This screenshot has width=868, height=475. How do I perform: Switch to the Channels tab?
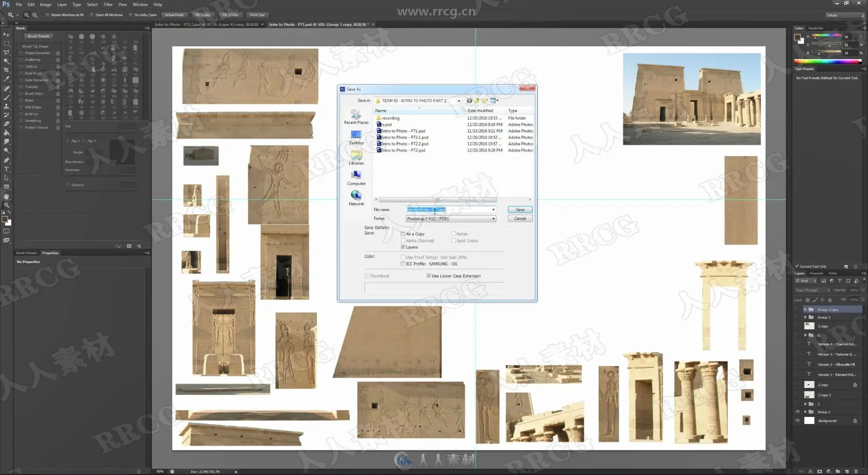tap(816, 273)
